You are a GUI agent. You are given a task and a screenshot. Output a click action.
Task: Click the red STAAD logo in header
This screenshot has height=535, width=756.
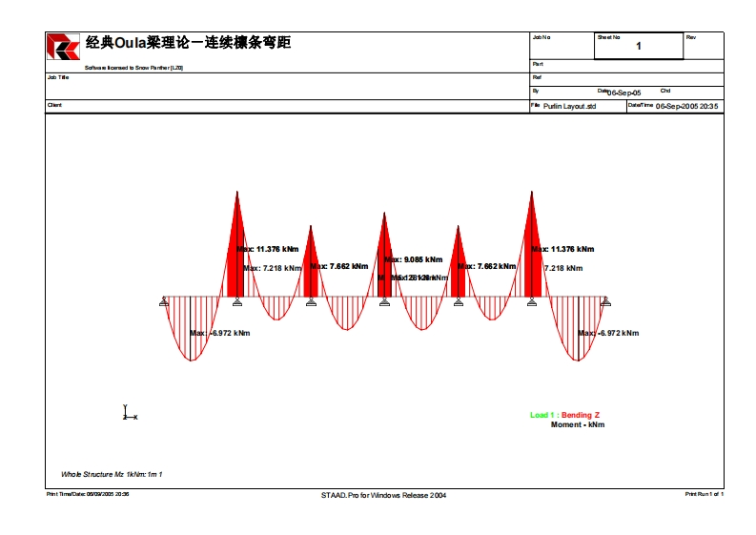[64, 46]
